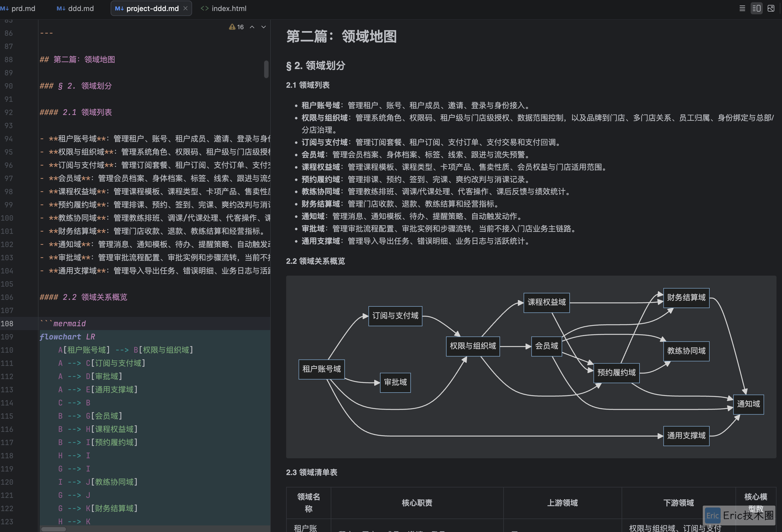Click the 订阅与支付域 diagram node
This screenshot has height=532, width=782.
[395, 316]
